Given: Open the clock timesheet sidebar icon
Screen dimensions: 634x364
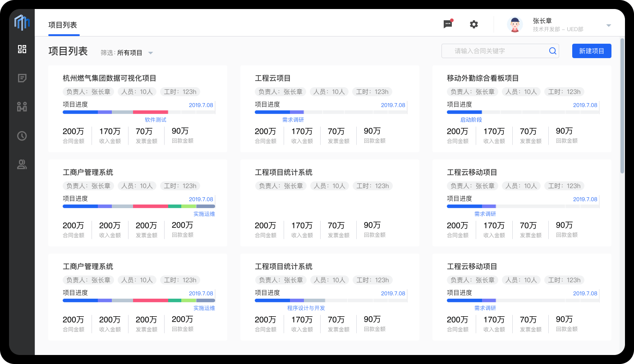Looking at the screenshot, I should (22, 136).
